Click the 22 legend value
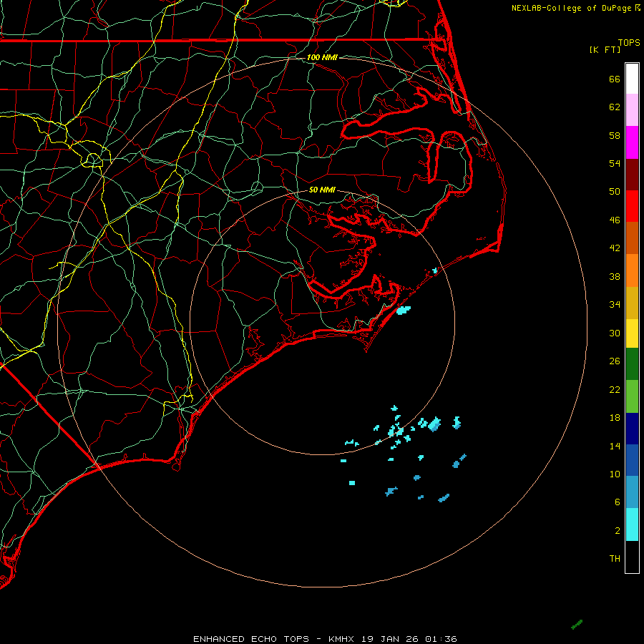Viewport: 644px width, 644px height. [x=615, y=389]
